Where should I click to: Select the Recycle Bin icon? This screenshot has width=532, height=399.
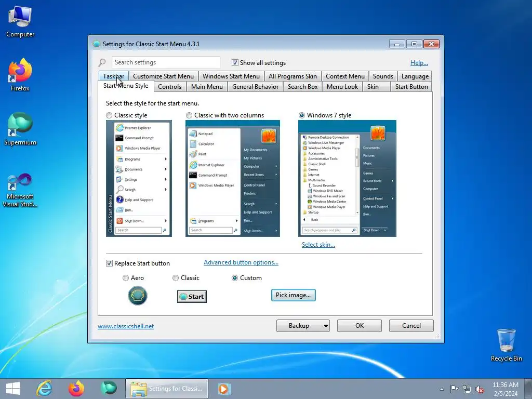pyautogui.click(x=506, y=345)
